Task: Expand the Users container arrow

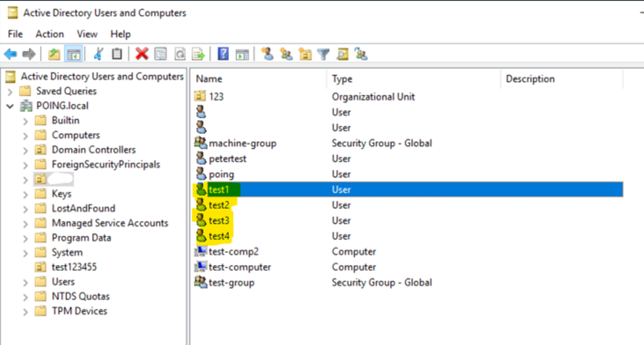Action: coord(25,283)
